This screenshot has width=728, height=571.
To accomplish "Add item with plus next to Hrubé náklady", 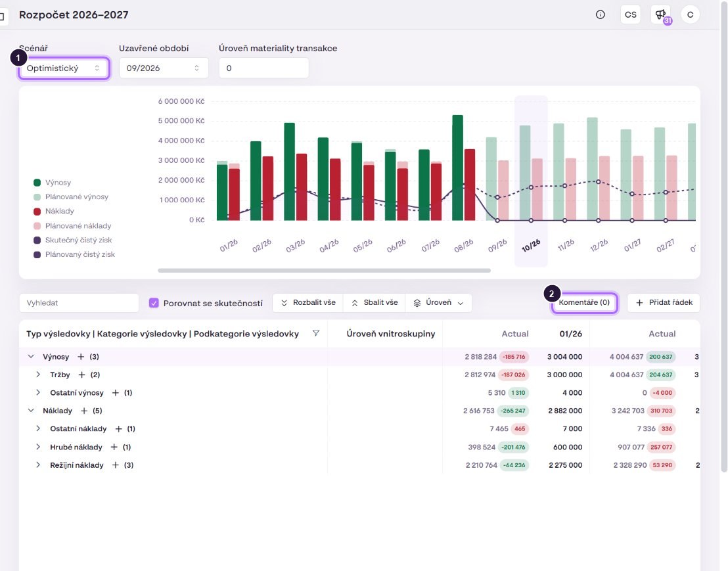I will pos(114,447).
